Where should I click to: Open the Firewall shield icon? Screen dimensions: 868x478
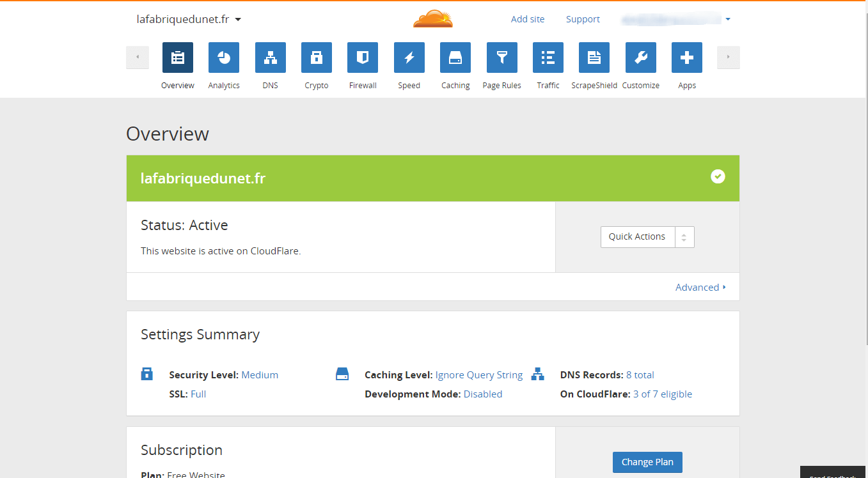point(363,58)
